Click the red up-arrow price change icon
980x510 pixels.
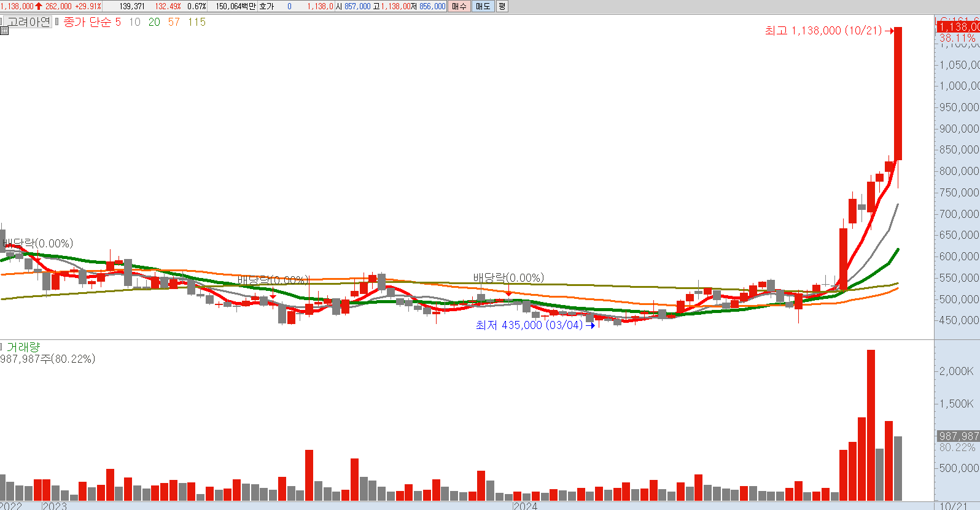(39, 6)
